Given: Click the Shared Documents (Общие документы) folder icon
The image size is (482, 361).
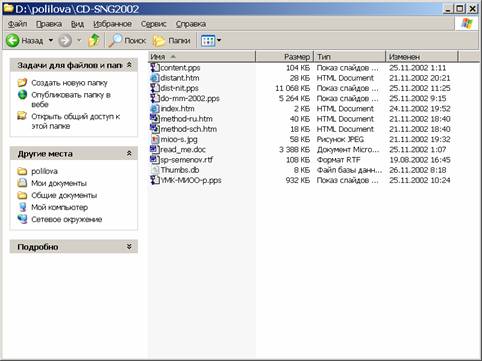Looking at the screenshot, I should point(22,195).
